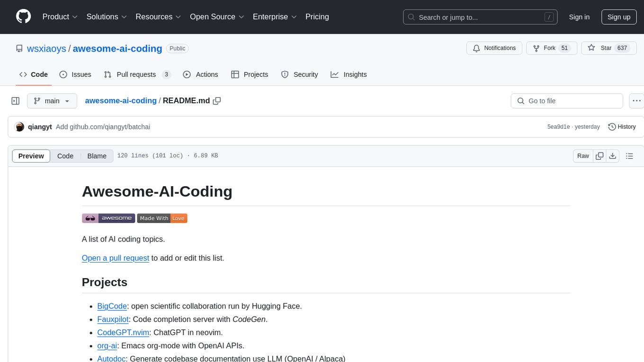
Task: Open qiangyt author avatar
Action: [x=19, y=127]
